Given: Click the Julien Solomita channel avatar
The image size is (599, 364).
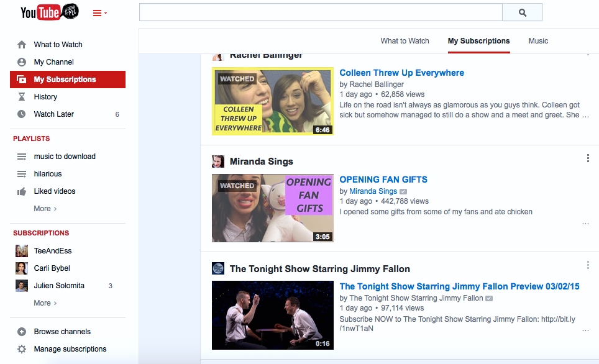Looking at the screenshot, I should 21,286.
